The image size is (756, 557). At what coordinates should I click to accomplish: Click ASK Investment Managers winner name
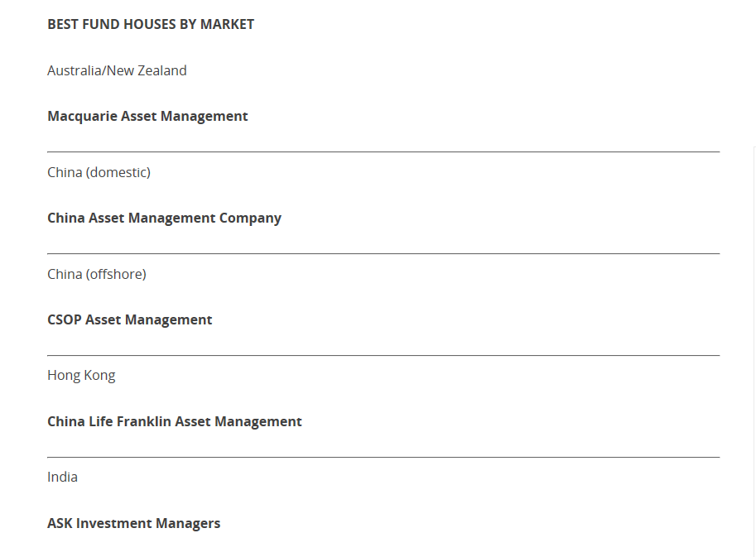point(133,523)
